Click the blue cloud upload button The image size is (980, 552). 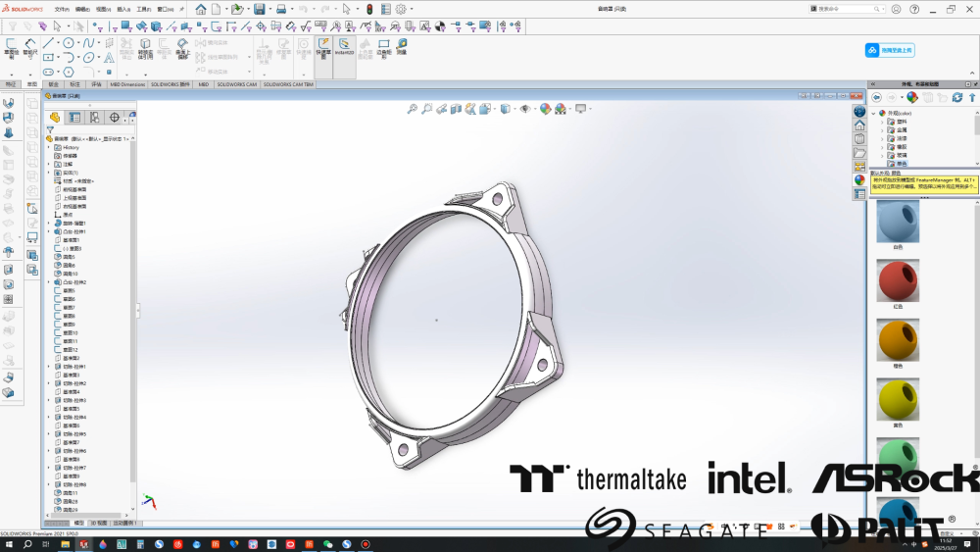tap(890, 50)
